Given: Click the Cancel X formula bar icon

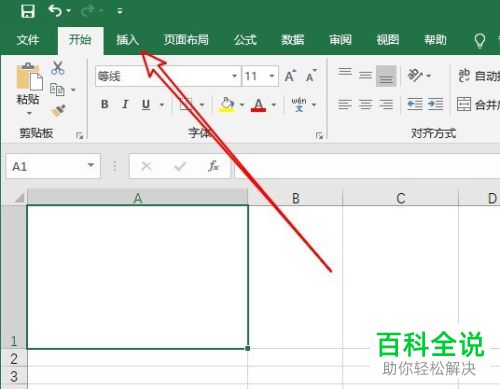Looking at the screenshot, I should click(x=146, y=166).
